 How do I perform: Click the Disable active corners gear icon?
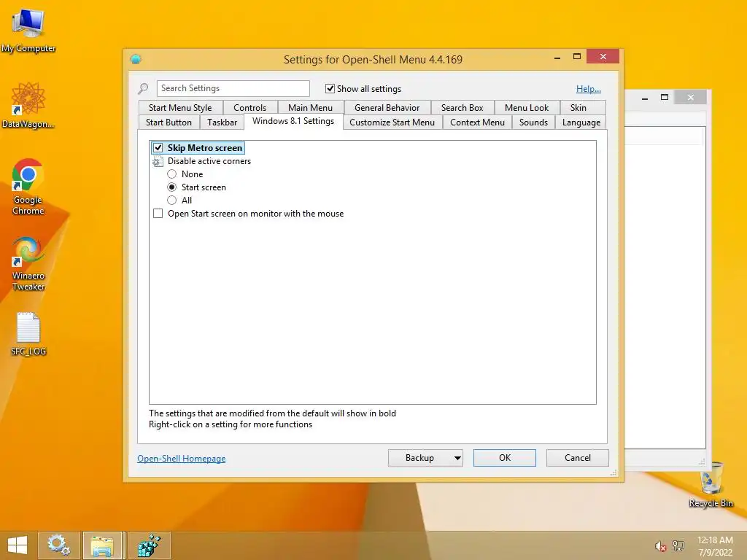pyautogui.click(x=158, y=161)
